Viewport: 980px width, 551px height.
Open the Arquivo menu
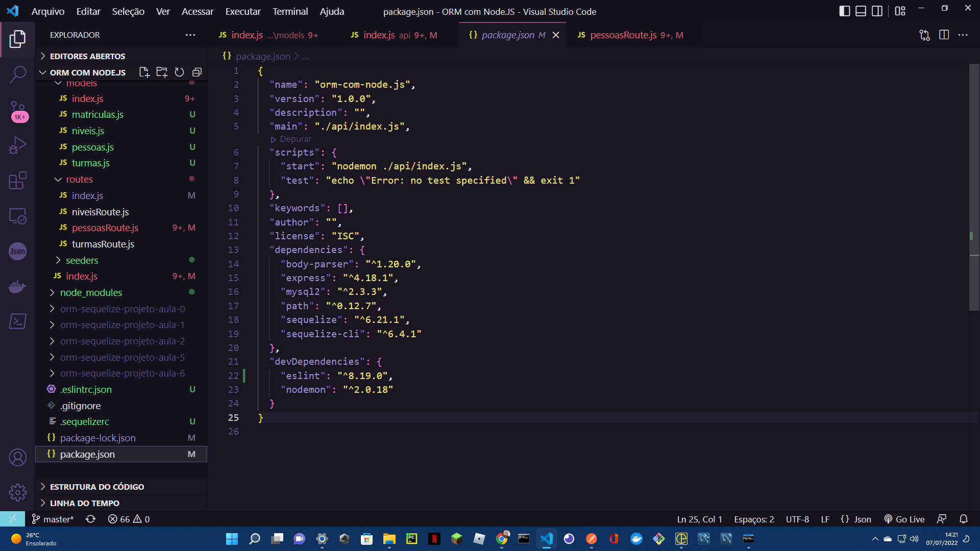pyautogui.click(x=48, y=11)
